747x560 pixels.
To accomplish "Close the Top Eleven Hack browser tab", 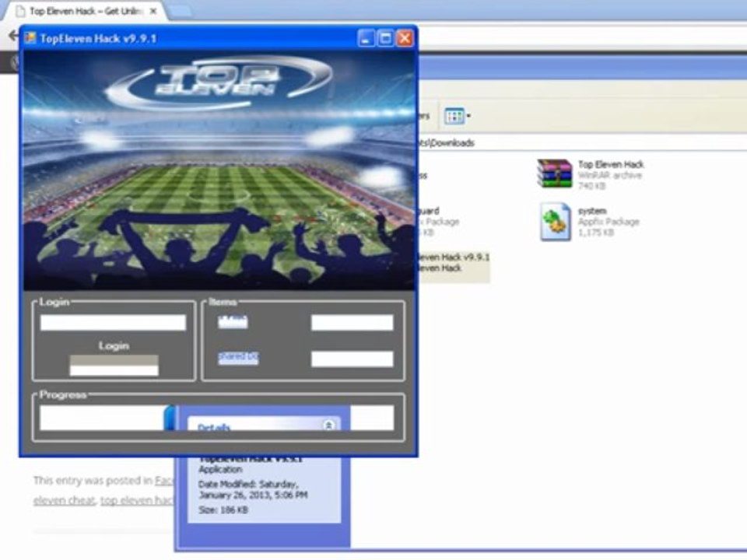I will click(153, 11).
